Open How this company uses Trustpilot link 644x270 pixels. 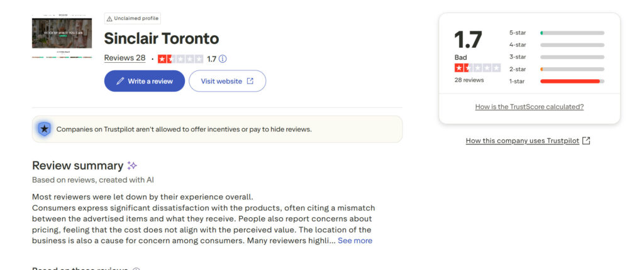pos(523,141)
